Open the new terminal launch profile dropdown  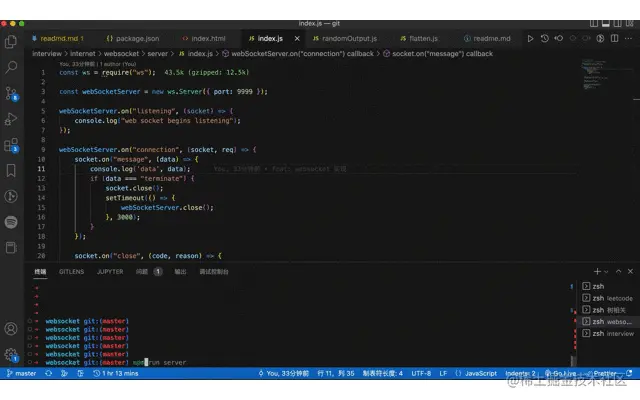(606, 272)
